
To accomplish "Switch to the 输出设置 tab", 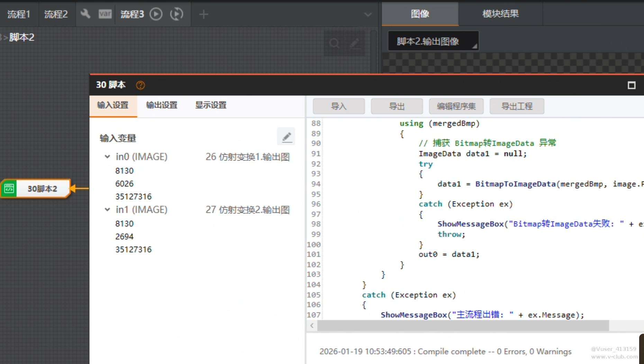I will coord(162,105).
